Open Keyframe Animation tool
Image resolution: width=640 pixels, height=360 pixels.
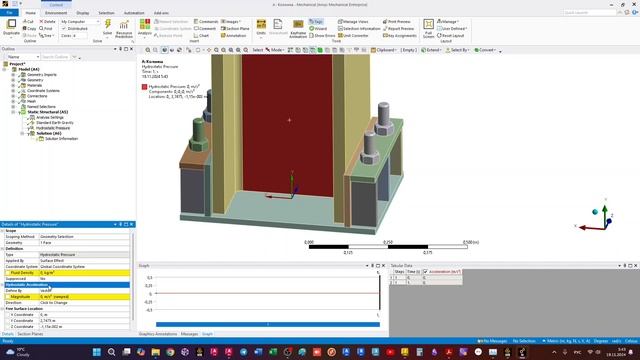298,29
